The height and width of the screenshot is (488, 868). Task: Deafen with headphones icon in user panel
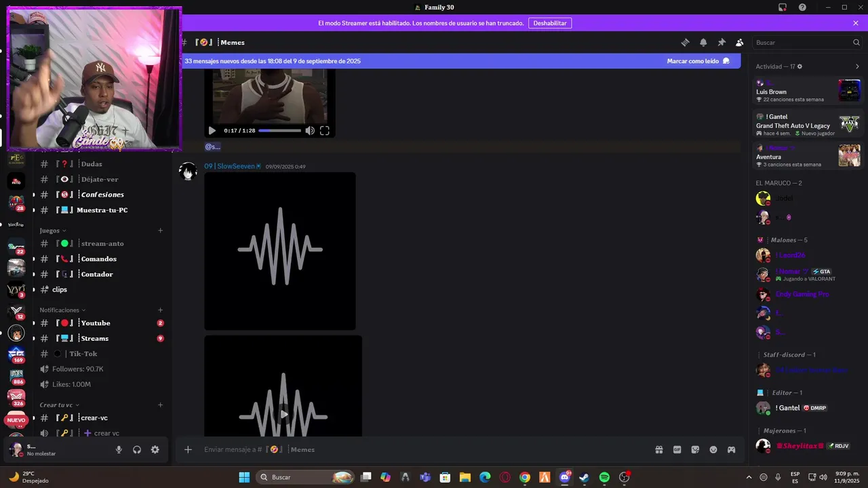coord(137,449)
